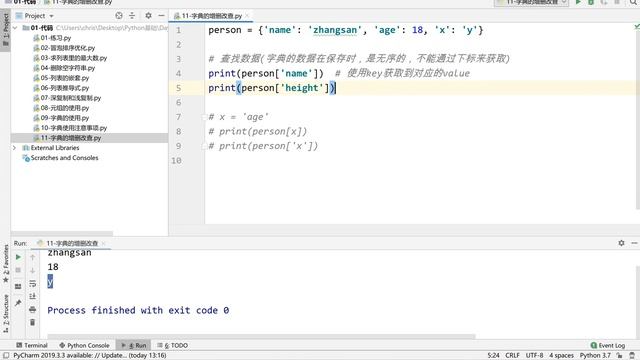Click the collapse all icon in Project panel
640x360 pixels.
pos(132,16)
